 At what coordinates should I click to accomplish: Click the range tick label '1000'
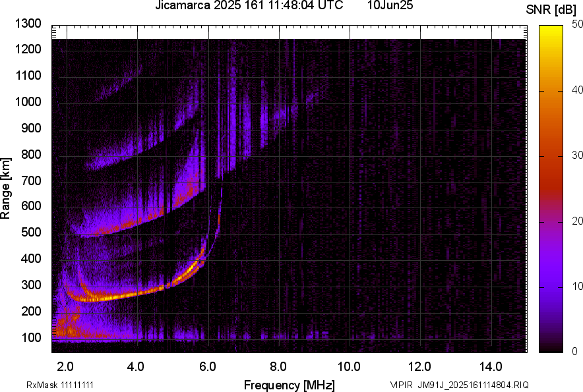[x=28, y=101]
